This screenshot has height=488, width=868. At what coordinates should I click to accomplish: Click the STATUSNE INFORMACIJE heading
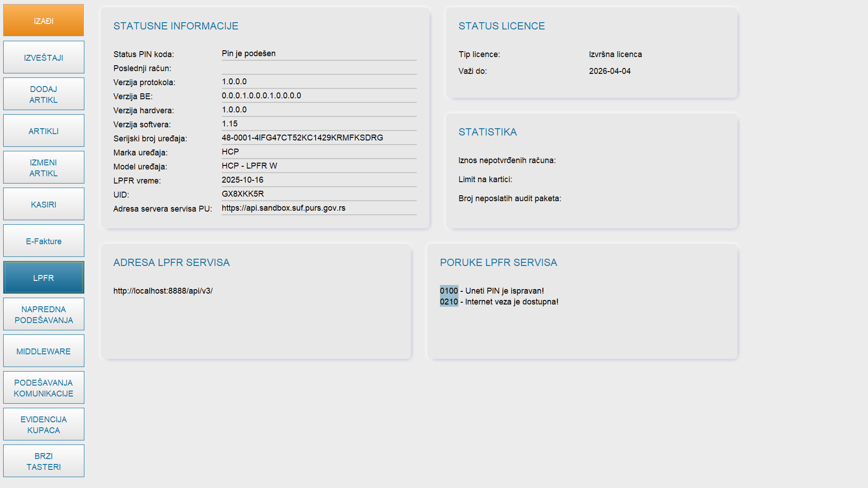point(176,26)
